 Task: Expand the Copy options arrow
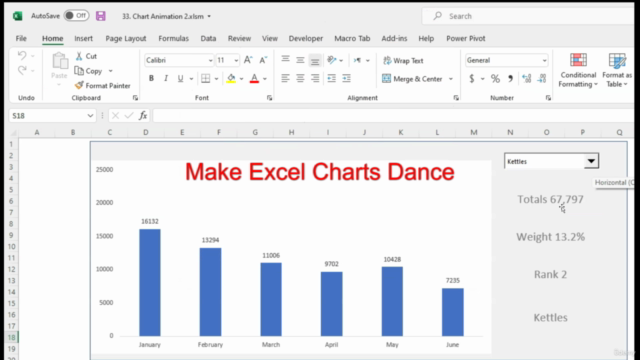(x=111, y=71)
